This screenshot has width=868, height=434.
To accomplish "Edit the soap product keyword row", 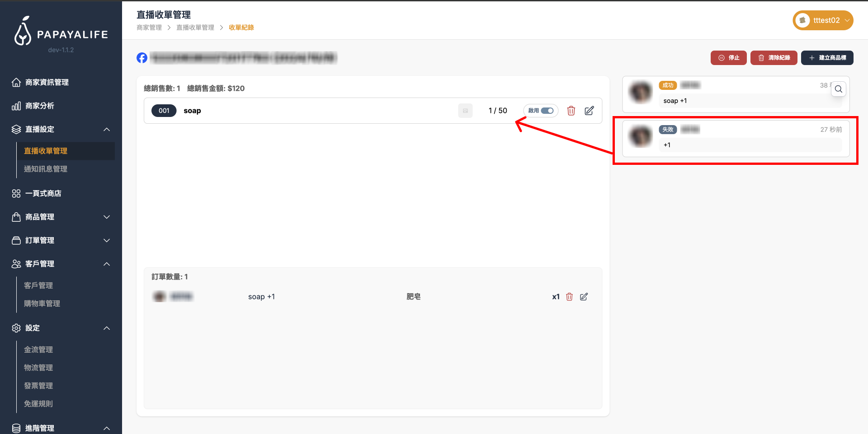I will pos(589,111).
